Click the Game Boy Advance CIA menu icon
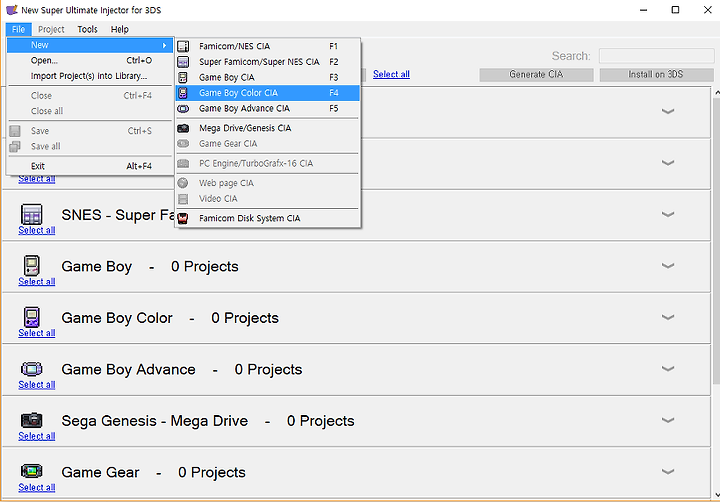Screen dimensions: 720x502 tap(183, 108)
